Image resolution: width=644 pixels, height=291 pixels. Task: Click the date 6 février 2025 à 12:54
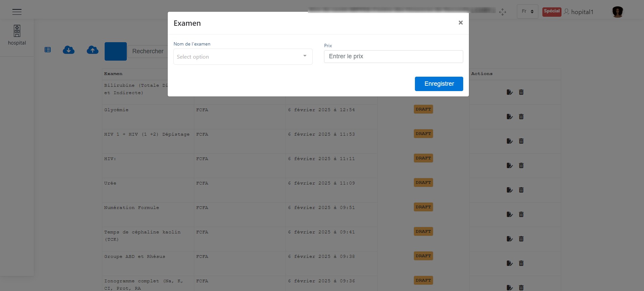coord(321,110)
